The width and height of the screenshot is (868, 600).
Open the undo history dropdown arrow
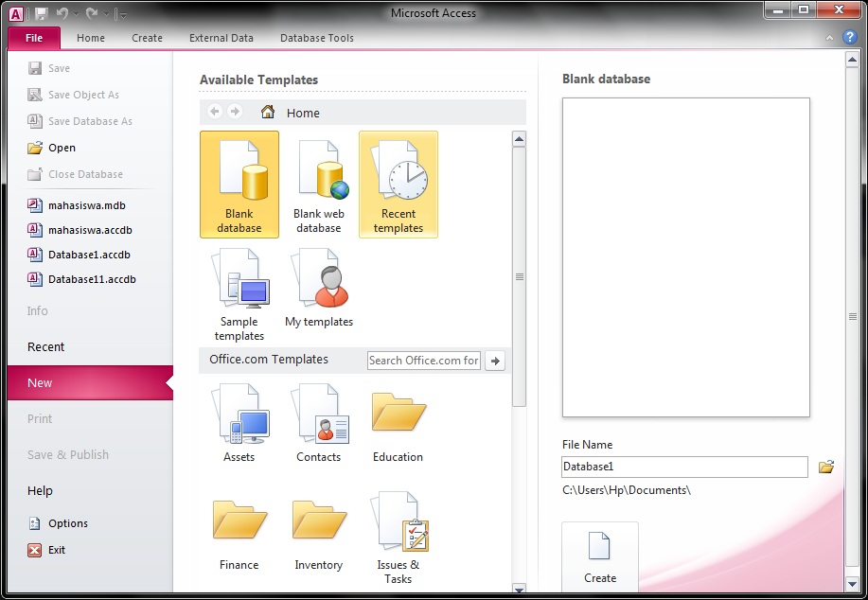pyautogui.click(x=76, y=14)
